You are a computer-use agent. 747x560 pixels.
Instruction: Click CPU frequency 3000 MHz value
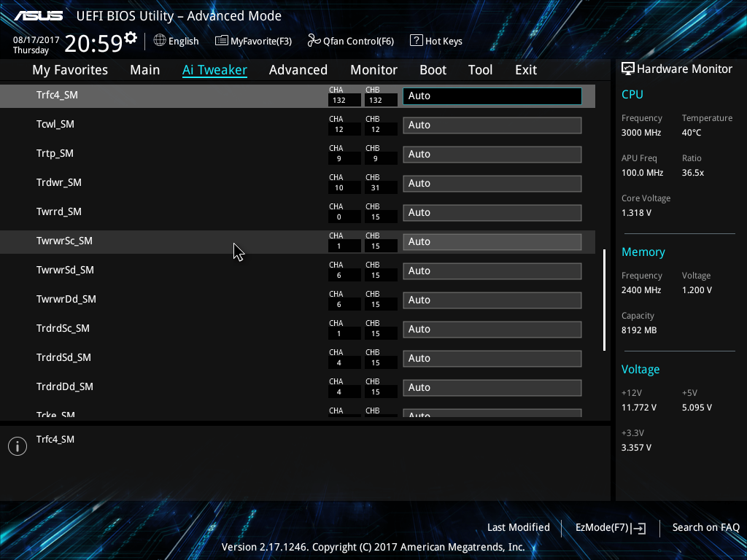[x=641, y=133]
